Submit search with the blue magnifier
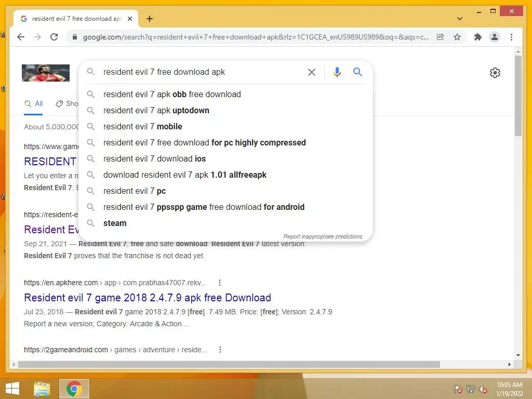 pos(357,72)
